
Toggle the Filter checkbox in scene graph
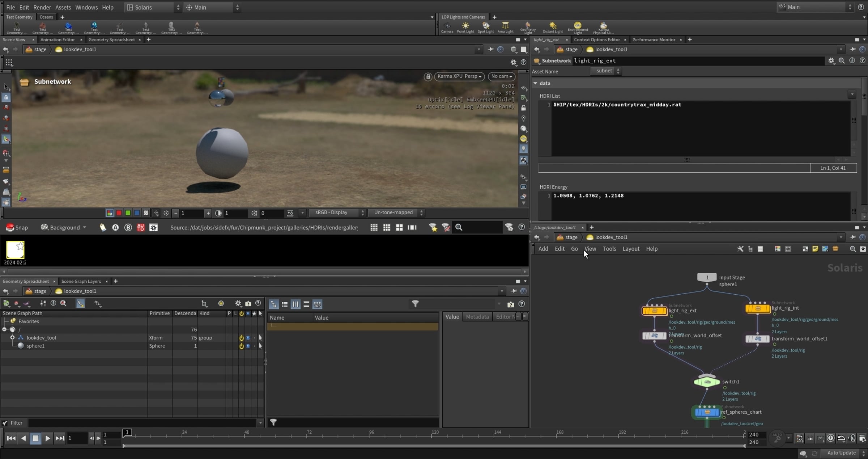(5, 423)
